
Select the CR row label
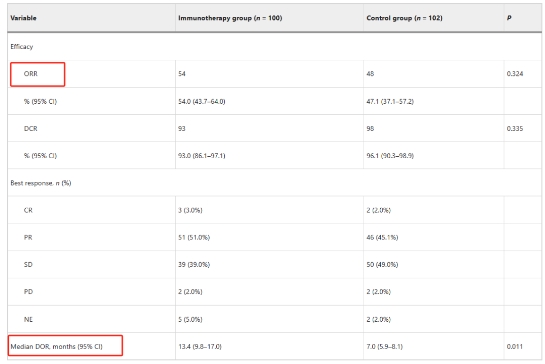click(28, 210)
